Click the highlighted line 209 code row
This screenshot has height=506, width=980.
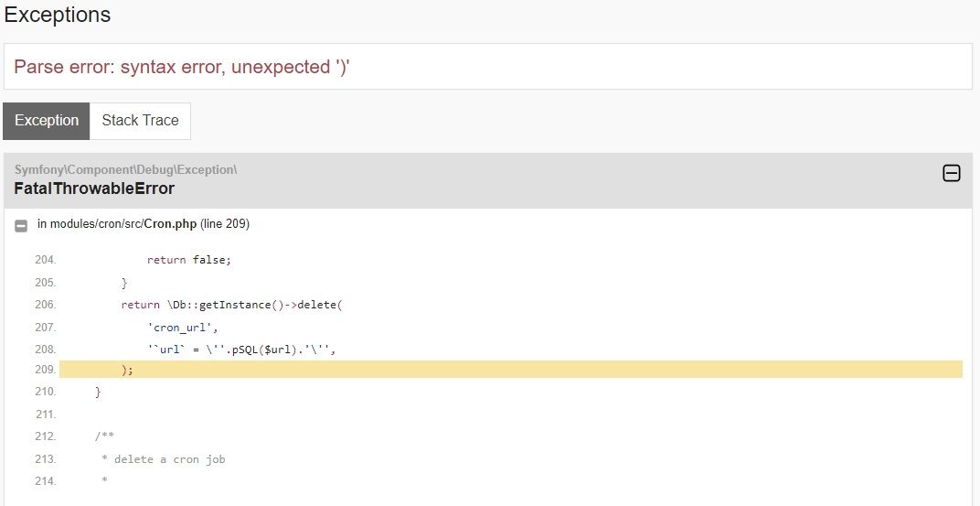(511, 369)
